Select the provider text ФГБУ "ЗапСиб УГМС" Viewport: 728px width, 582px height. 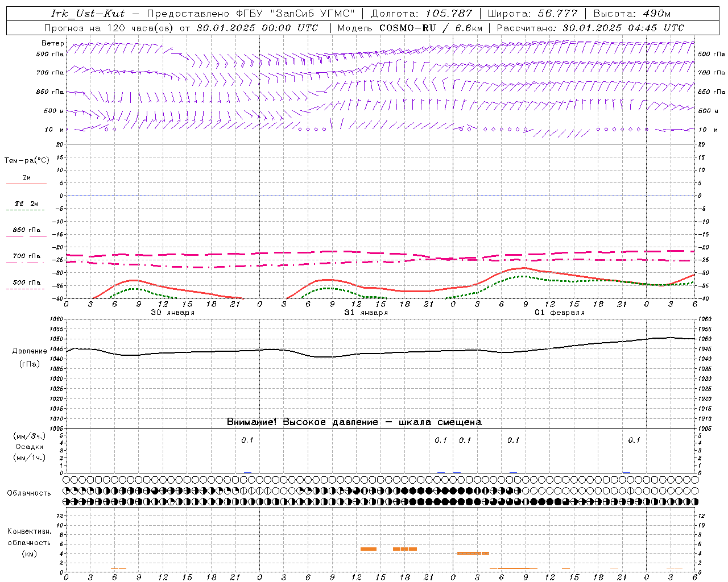295,14
